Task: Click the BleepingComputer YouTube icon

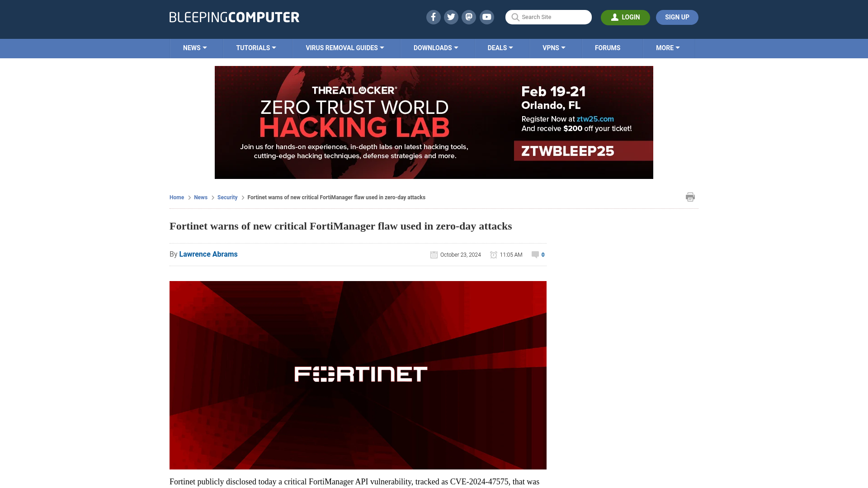Action: tap(486, 17)
